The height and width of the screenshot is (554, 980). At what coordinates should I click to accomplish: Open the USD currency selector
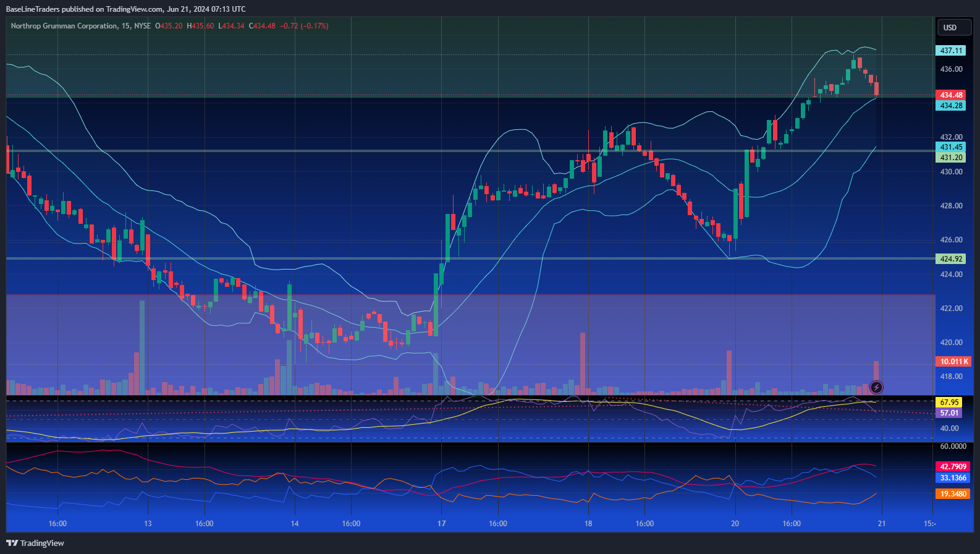pos(954,27)
